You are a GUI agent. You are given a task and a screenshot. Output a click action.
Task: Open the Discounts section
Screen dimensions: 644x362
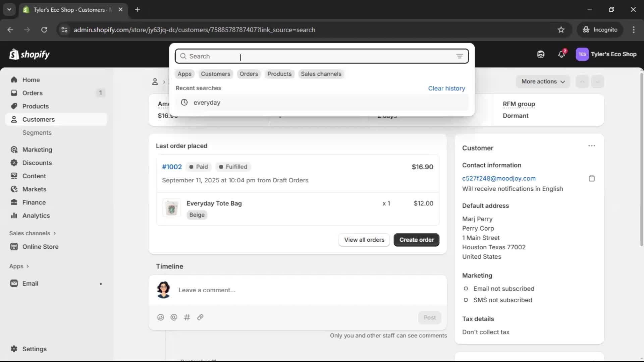(37, 163)
